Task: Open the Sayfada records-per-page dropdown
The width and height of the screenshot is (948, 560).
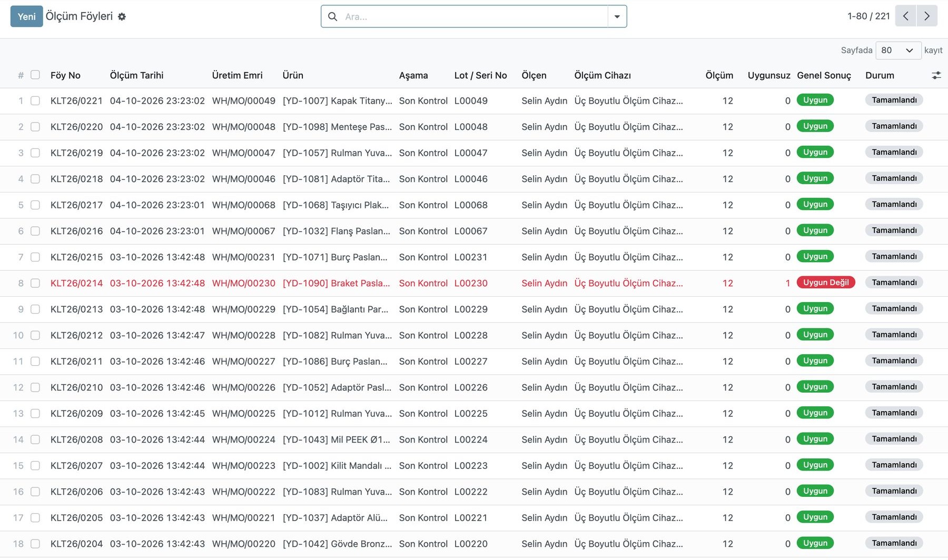Action: point(898,51)
